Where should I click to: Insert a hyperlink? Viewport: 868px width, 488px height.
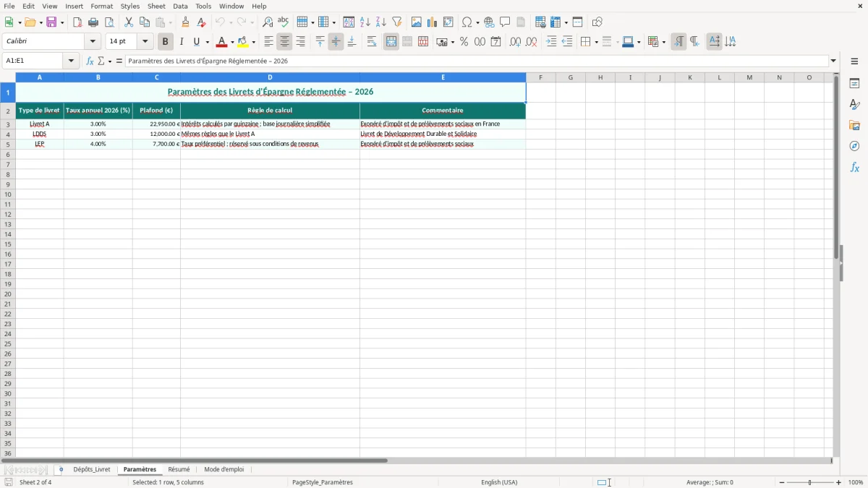tap(489, 22)
